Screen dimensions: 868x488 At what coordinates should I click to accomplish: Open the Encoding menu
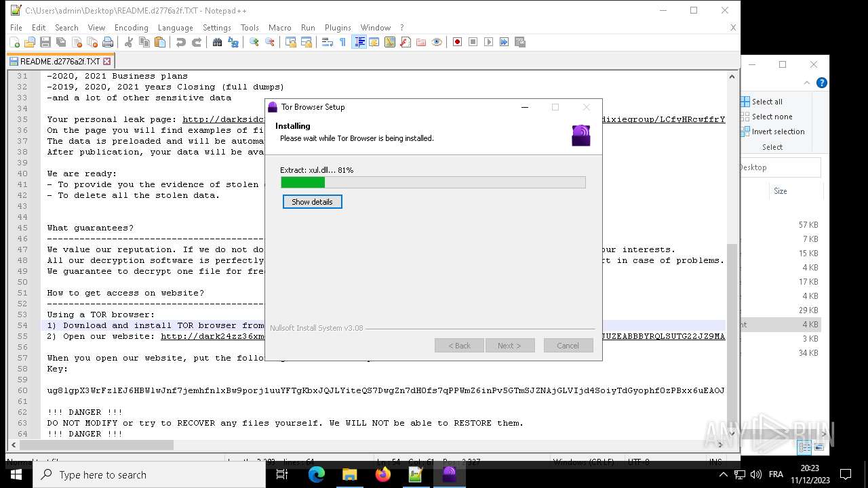pyautogui.click(x=131, y=28)
